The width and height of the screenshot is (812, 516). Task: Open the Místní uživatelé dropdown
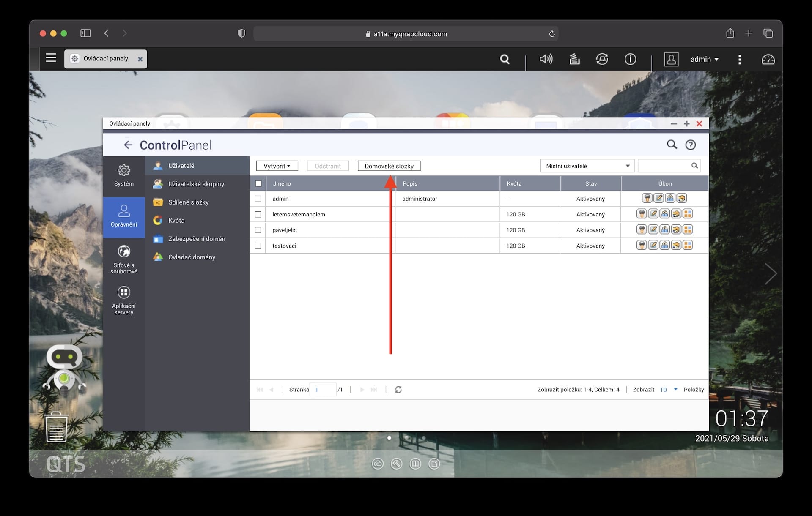click(587, 166)
